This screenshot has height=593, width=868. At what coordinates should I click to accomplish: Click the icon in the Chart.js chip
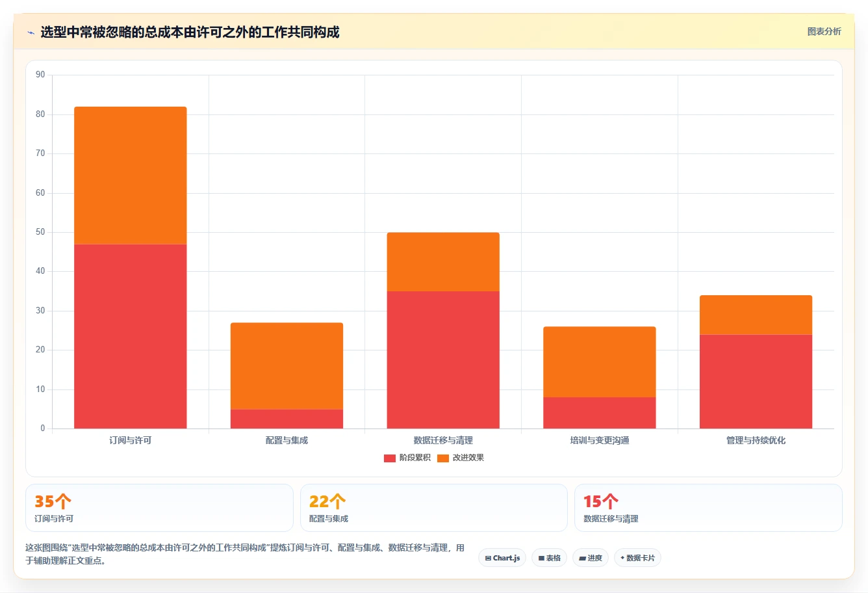coord(488,559)
